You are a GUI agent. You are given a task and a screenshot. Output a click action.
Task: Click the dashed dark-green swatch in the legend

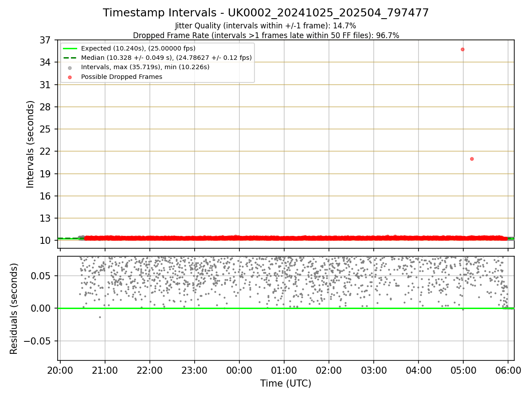(x=71, y=58)
